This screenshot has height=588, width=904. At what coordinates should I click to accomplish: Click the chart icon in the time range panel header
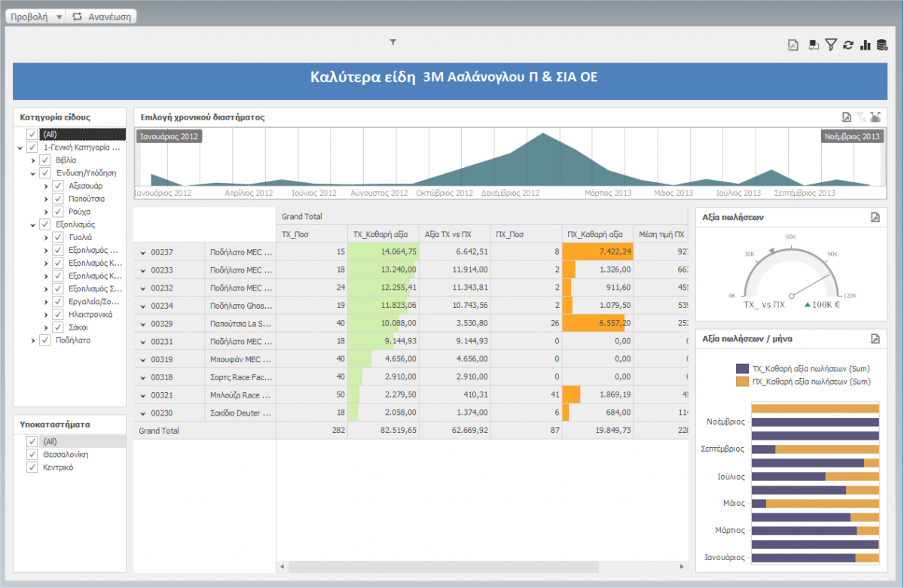[875, 117]
